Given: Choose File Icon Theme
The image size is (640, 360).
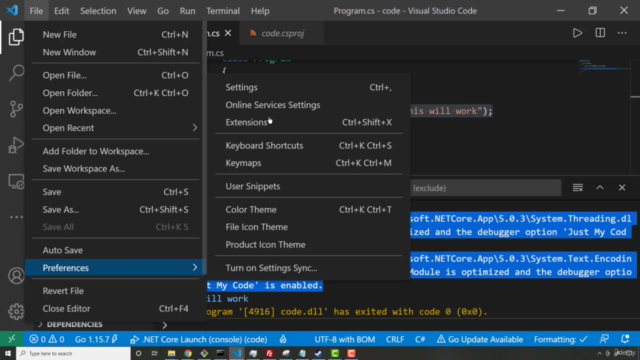Looking at the screenshot, I should (x=309, y=227).
